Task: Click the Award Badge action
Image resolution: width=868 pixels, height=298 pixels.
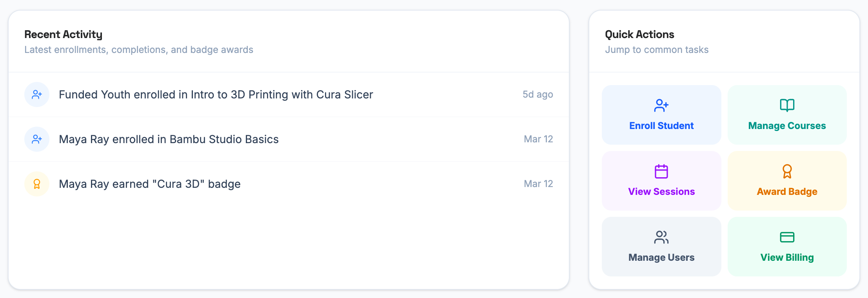Action: [787, 181]
